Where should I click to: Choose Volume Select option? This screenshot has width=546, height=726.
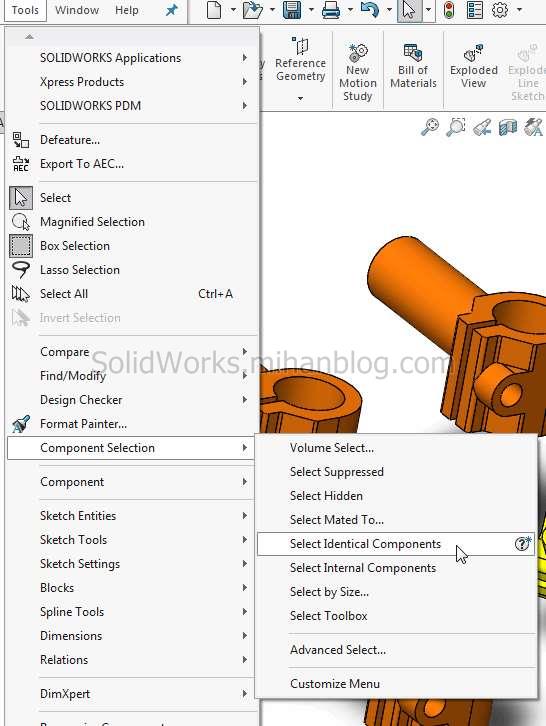click(x=396, y=448)
